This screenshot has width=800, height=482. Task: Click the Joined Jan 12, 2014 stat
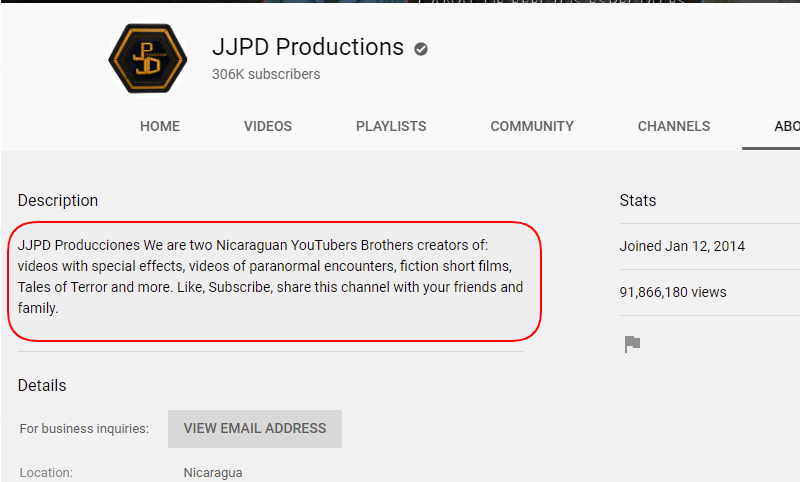tap(682, 246)
